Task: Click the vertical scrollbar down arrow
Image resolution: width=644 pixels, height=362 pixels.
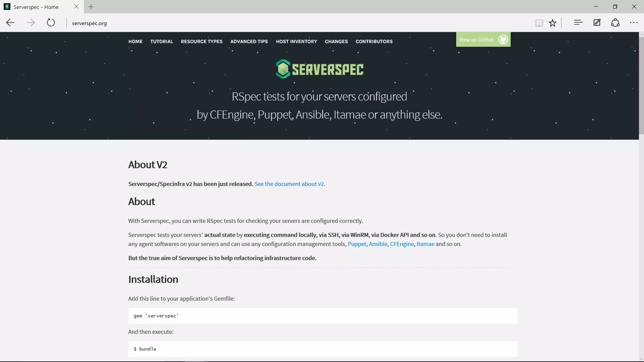Action: 641,359
